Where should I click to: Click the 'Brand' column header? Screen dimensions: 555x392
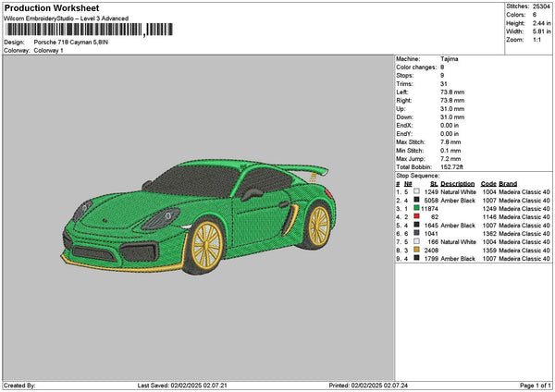point(508,184)
